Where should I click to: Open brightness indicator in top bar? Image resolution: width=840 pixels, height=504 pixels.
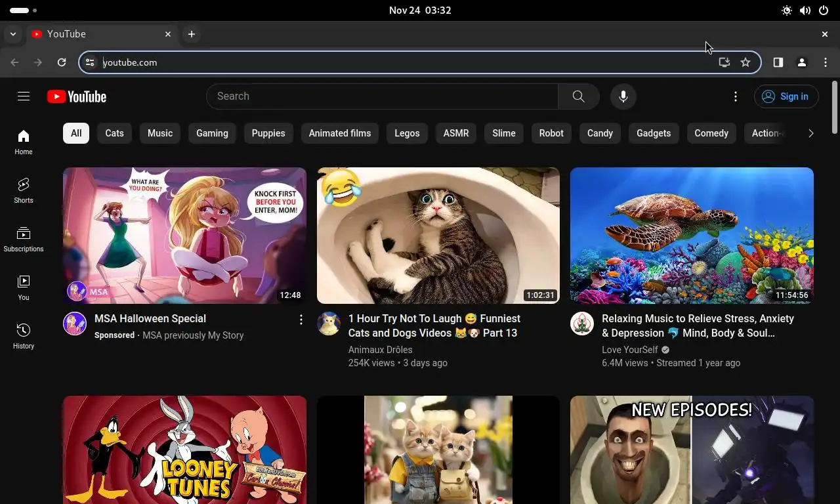pyautogui.click(x=787, y=10)
